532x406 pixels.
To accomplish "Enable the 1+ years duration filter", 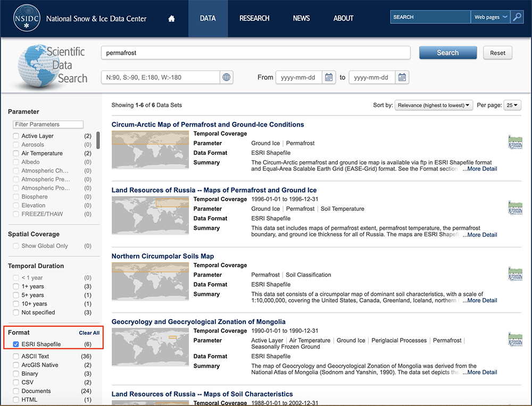I will [x=16, y=286].
